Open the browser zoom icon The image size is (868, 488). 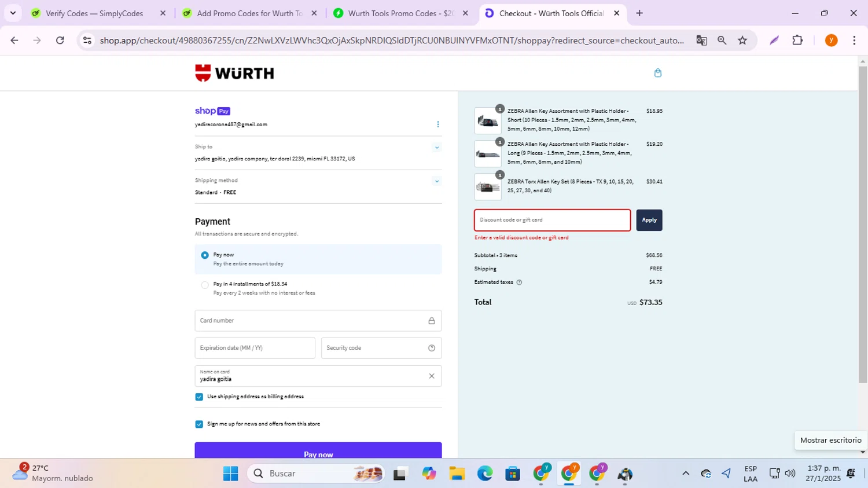click(722, 41)
